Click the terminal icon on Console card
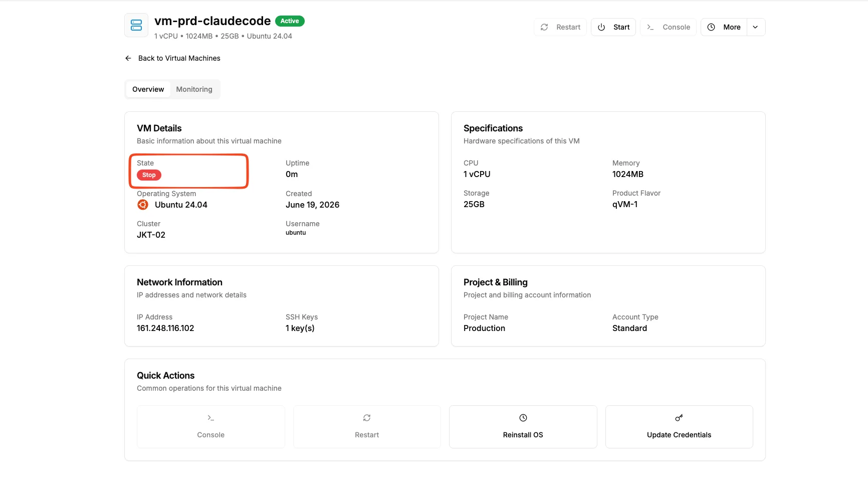This screenshot has height=489, width=868. [211, 418]
